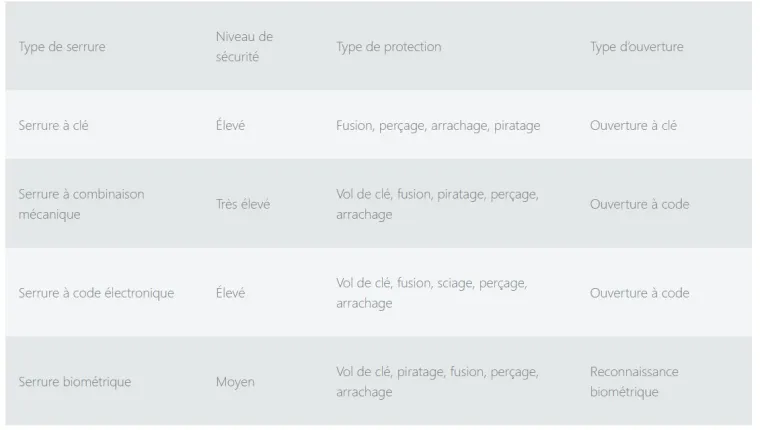Click the 'Type de serrure' column header
Image resolution: width=760 pixels, height=430 pixels.
(62, 47)
